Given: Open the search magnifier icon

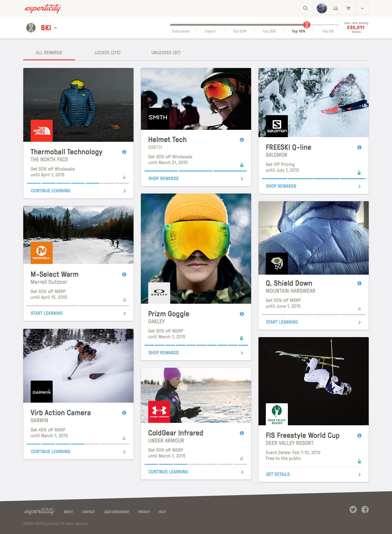Looking at the screenshot, I should (x=305, y=8).
